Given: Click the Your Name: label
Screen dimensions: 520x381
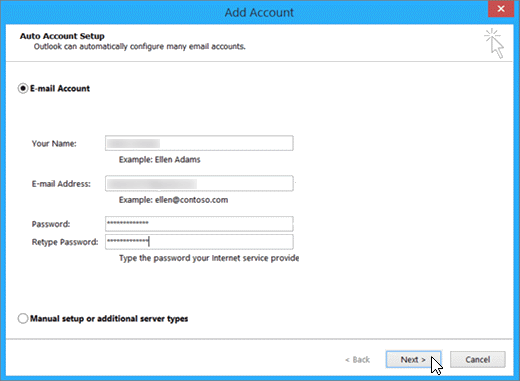Looking at the screenshot, I should tap(54, 144).
